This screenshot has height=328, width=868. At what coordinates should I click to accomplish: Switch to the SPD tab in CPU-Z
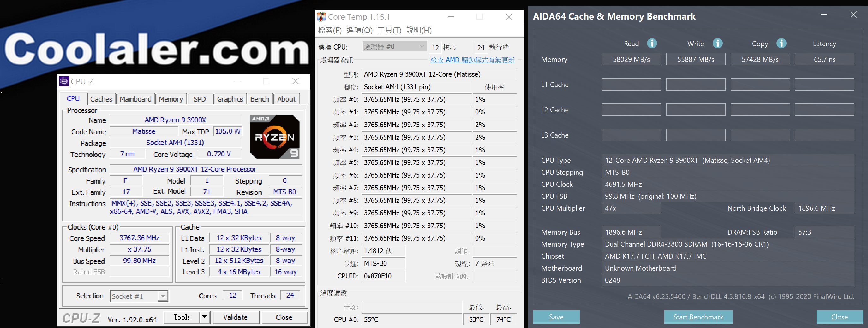click(x=200, y=99)
